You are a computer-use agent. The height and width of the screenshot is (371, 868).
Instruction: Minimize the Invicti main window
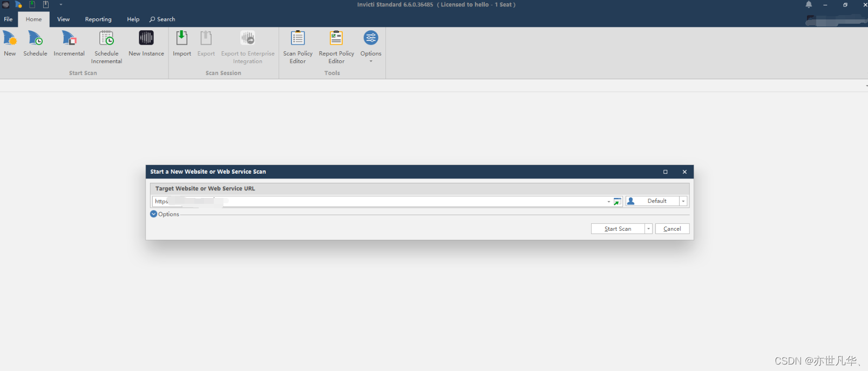(825, 4)
